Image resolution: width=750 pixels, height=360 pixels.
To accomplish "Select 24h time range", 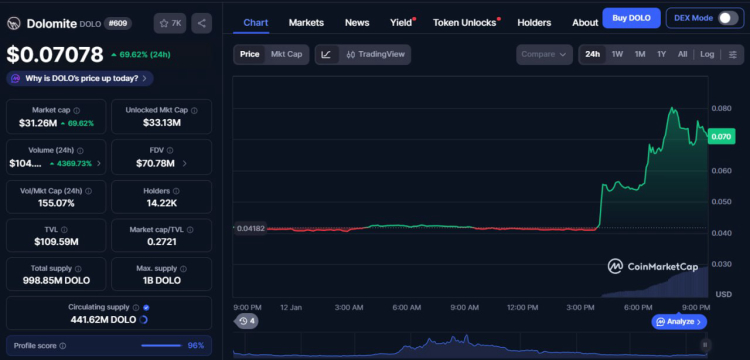I will pos(593,55).
